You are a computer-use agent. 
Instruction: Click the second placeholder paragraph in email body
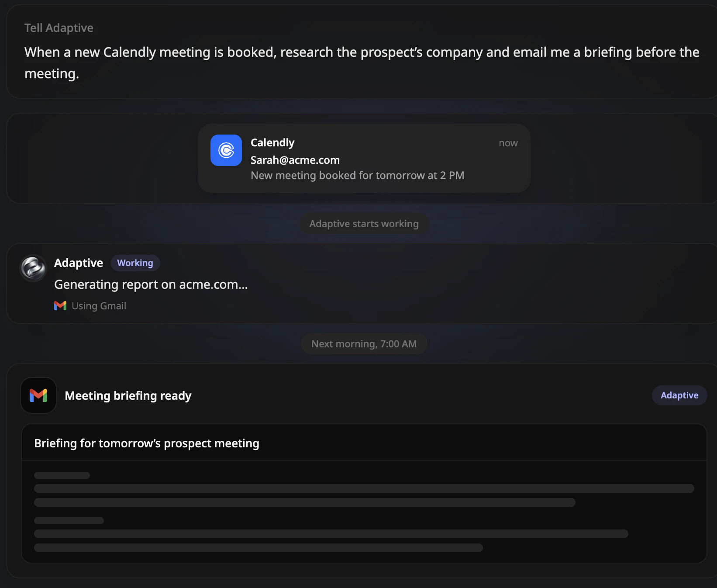point(331,535)
